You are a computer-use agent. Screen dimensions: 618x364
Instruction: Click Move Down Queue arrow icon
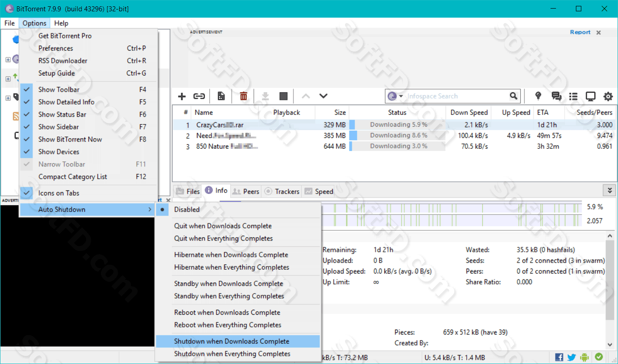(x=323, y=96)
